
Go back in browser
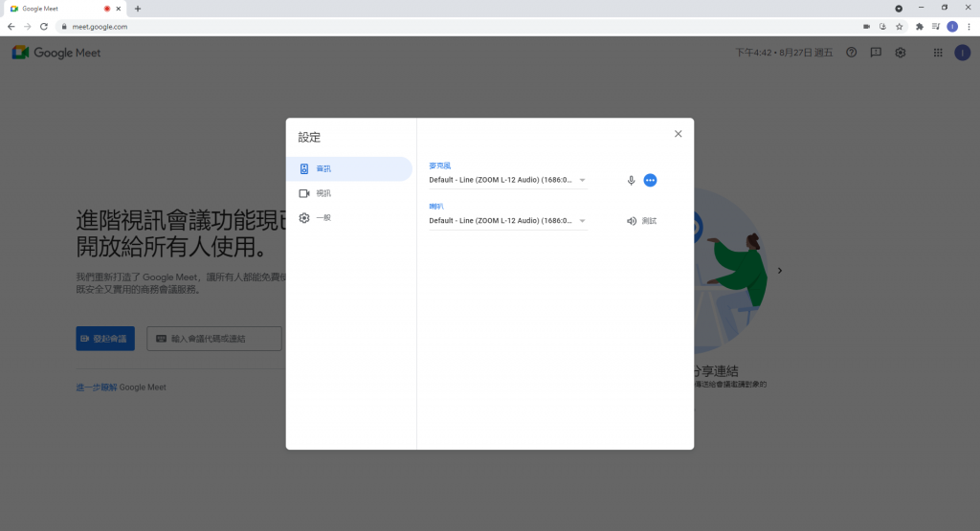point(11,27)
